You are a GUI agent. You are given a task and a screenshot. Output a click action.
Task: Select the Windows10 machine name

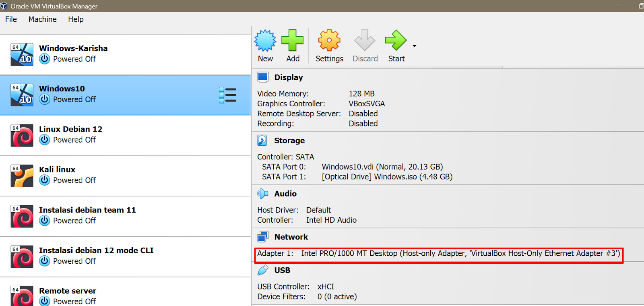(x=62, y=89)
